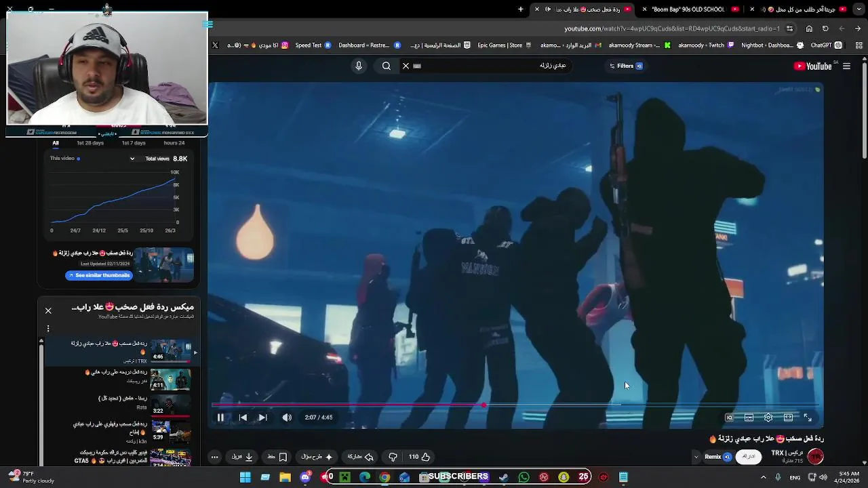Select the All time range tab
This screenshot has width=868, height=488.
(56, 143)
